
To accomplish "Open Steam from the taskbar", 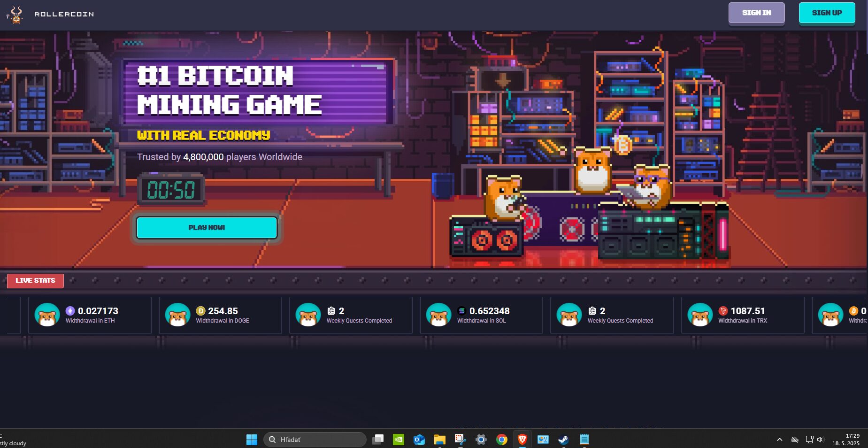I will 564,440.
